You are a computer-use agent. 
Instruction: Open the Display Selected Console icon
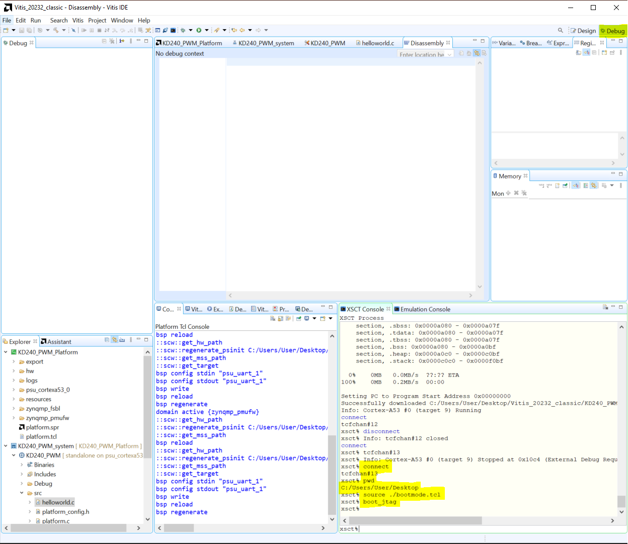[x=306, y=318]
